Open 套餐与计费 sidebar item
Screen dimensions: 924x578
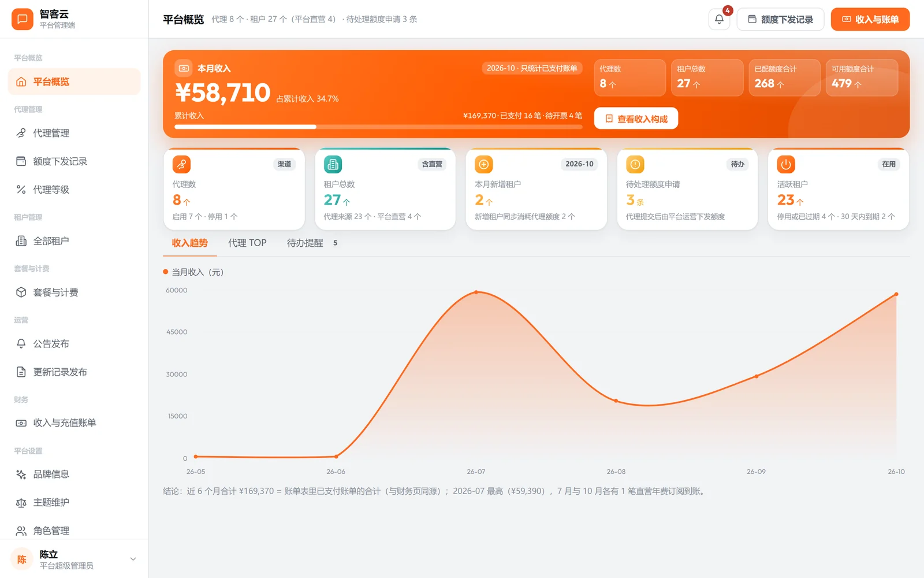point(74,292)
